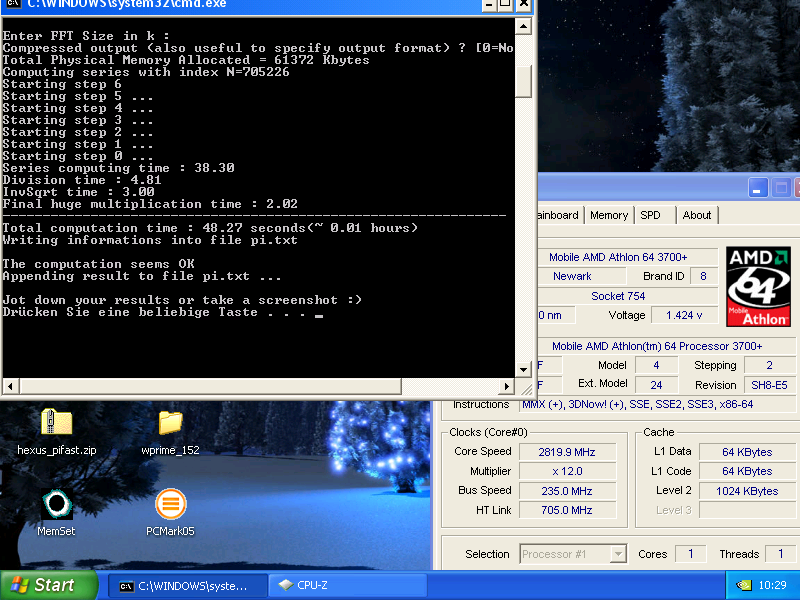
Task: Click the cmd horizontal scrollbar left arrow
Action: point(11,386)
